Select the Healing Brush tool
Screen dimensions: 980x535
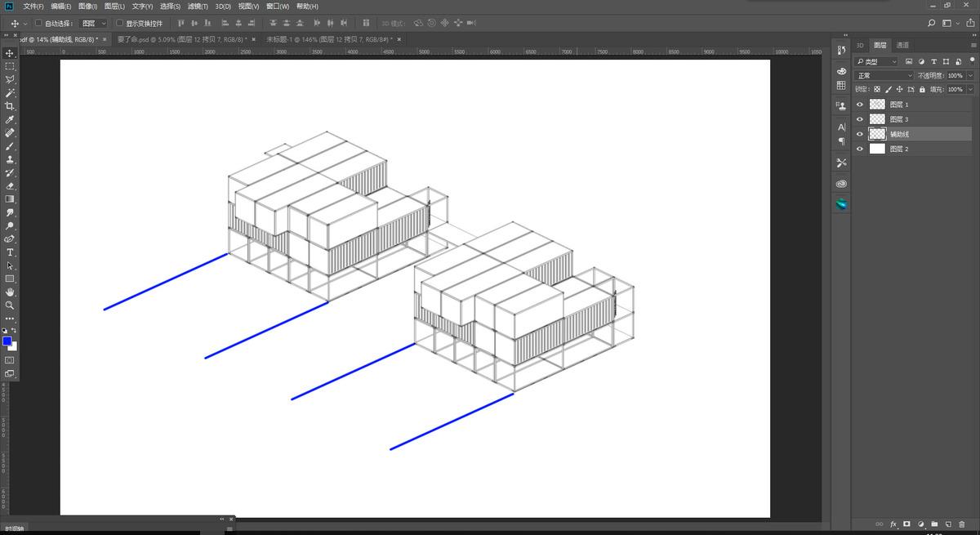click(x=10, y=132)
